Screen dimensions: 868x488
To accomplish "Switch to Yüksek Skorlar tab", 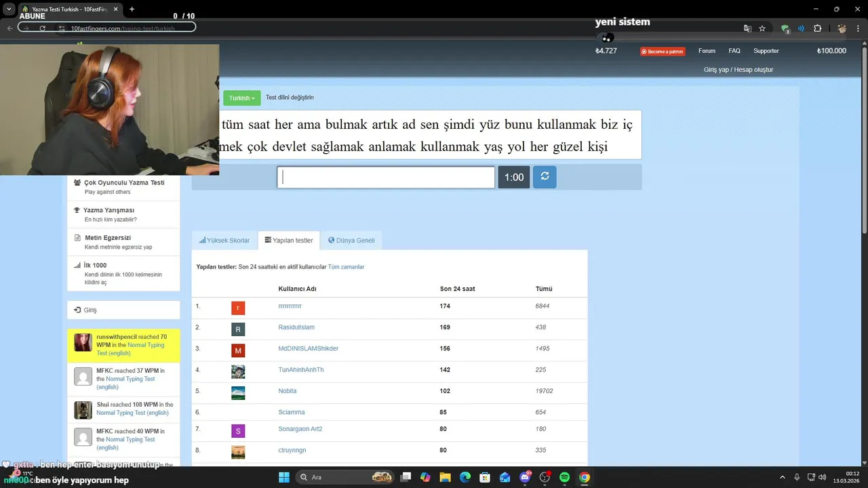I will [224, 241].
